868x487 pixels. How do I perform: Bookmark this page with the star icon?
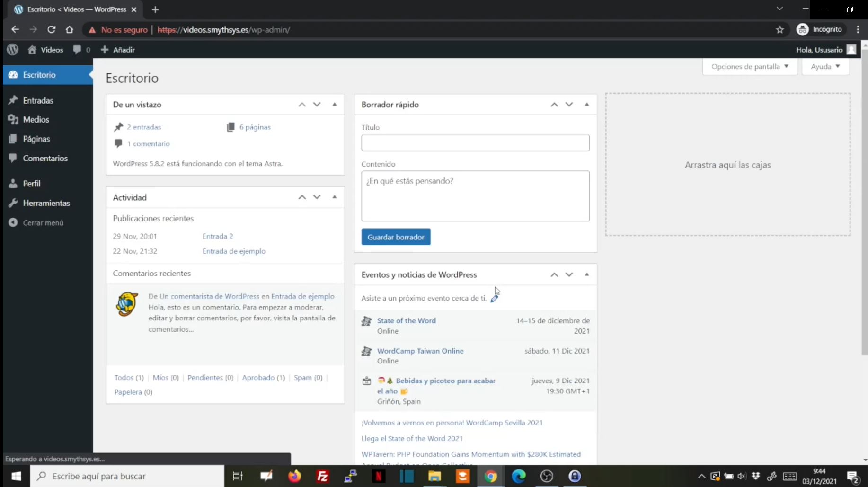[x=780, y=30]
